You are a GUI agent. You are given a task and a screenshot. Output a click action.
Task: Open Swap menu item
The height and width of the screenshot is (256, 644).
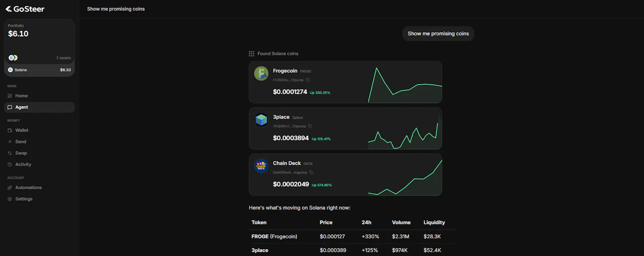click(39, 153)
